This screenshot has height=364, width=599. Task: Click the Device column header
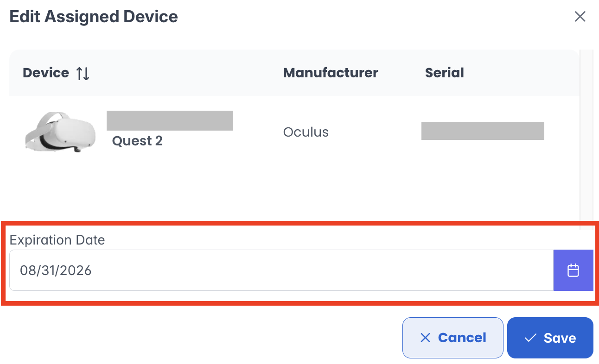(x=46, y=73)
